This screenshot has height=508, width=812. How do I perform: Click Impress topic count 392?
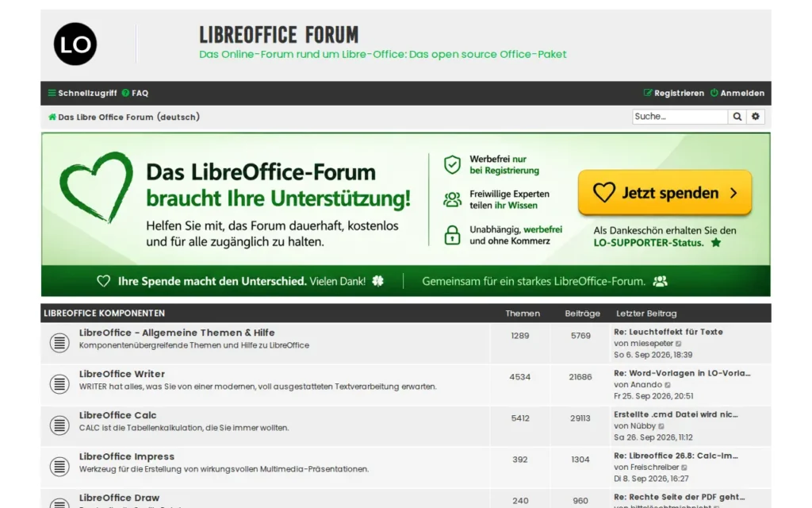click(520, 460)
